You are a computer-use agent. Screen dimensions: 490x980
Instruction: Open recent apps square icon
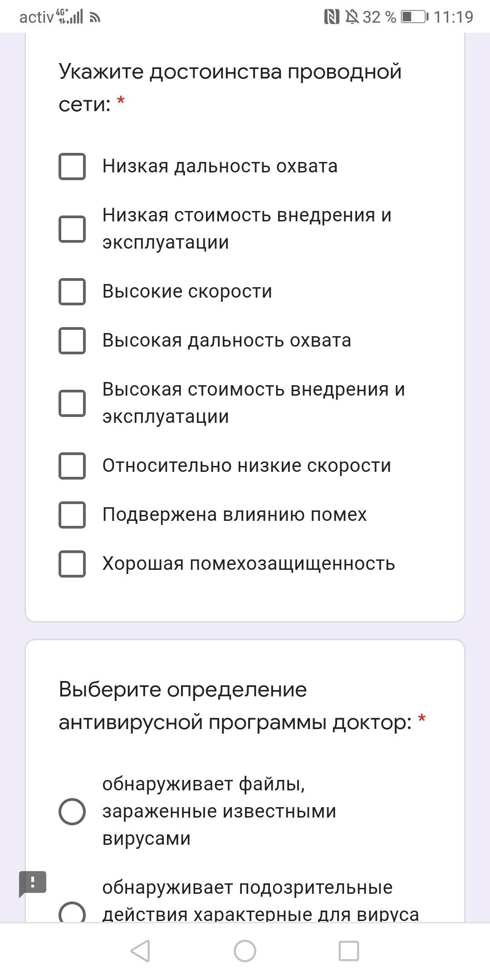coord(349,951)
